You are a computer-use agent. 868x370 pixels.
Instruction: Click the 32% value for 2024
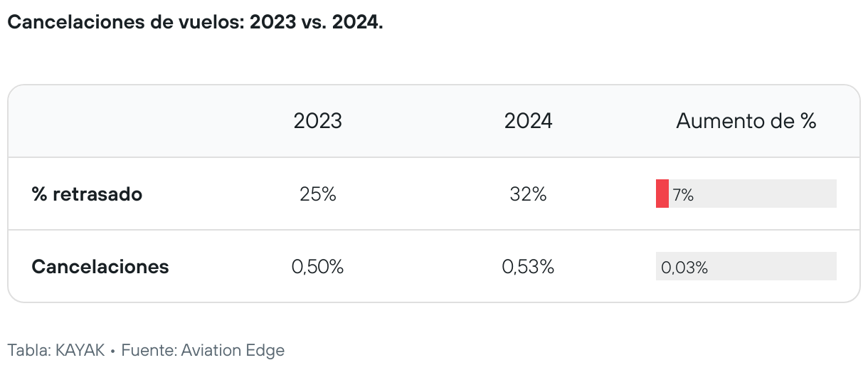click(528, 194)
